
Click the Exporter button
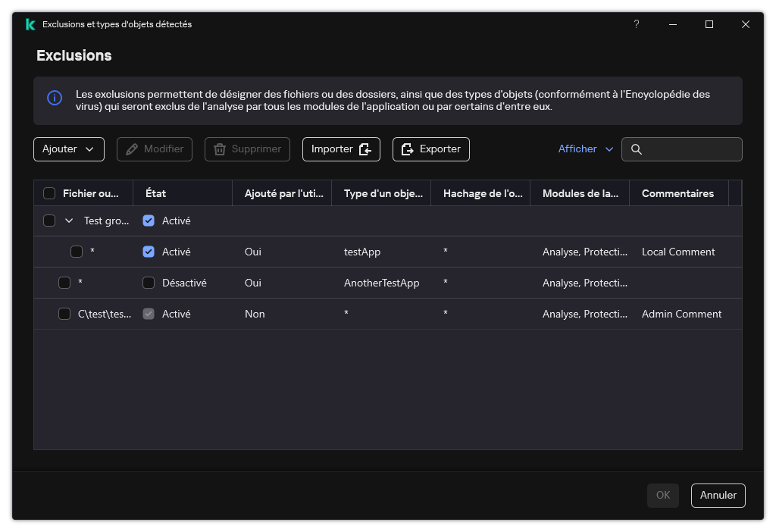click(x=430, y=149)
